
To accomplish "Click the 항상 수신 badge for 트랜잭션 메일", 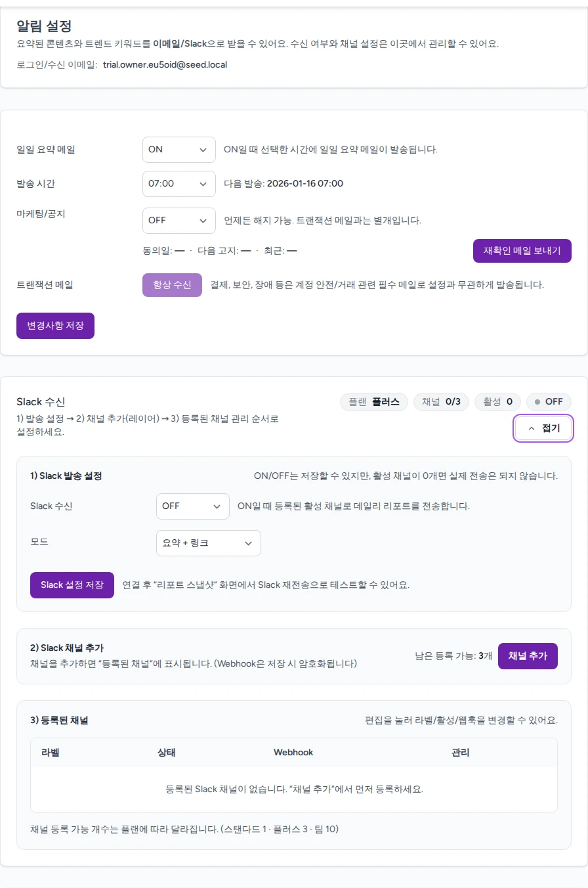I will pyautogui.click(x=171, y=284).
